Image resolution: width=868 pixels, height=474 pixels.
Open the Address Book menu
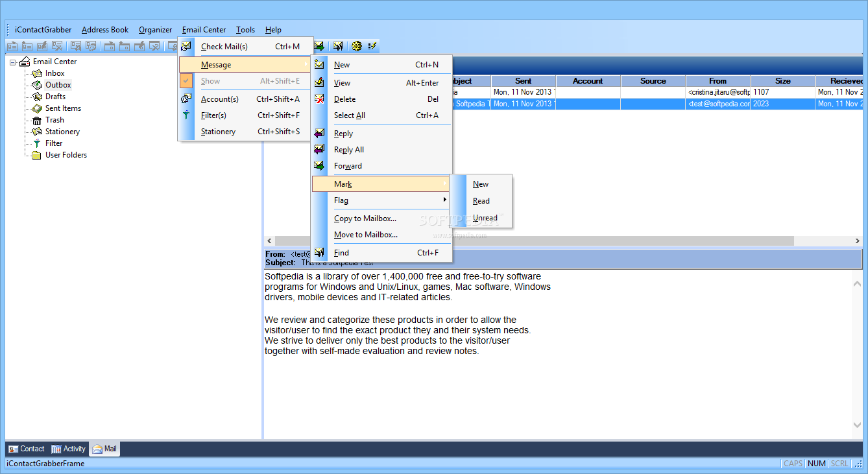(x=105, y=30)
